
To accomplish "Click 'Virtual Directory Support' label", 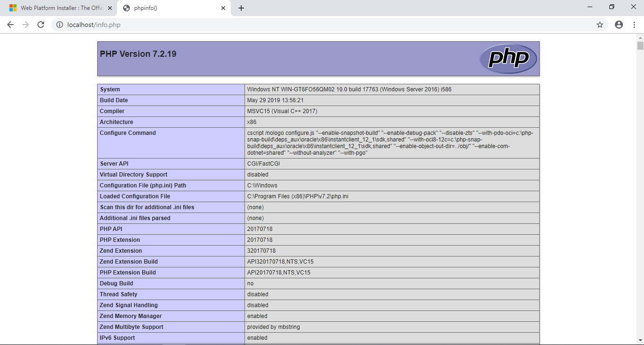I will click(134, 175).
